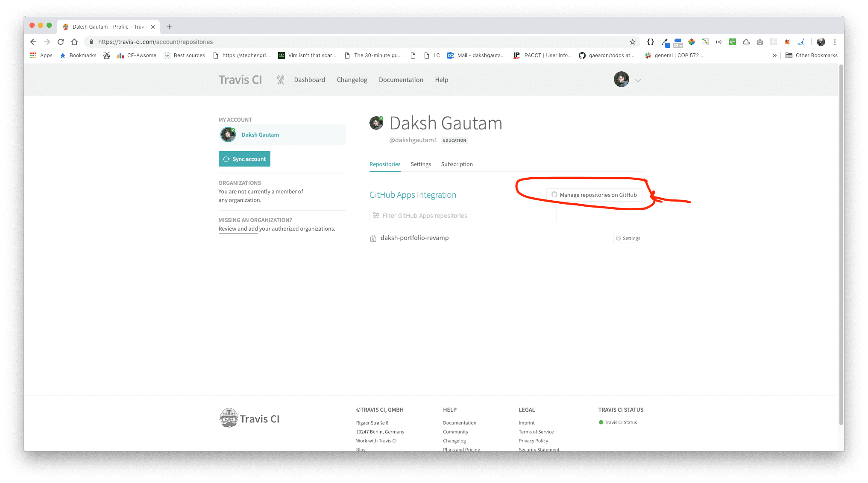
Task: Open a new browser tab
Action: (169, 27)
